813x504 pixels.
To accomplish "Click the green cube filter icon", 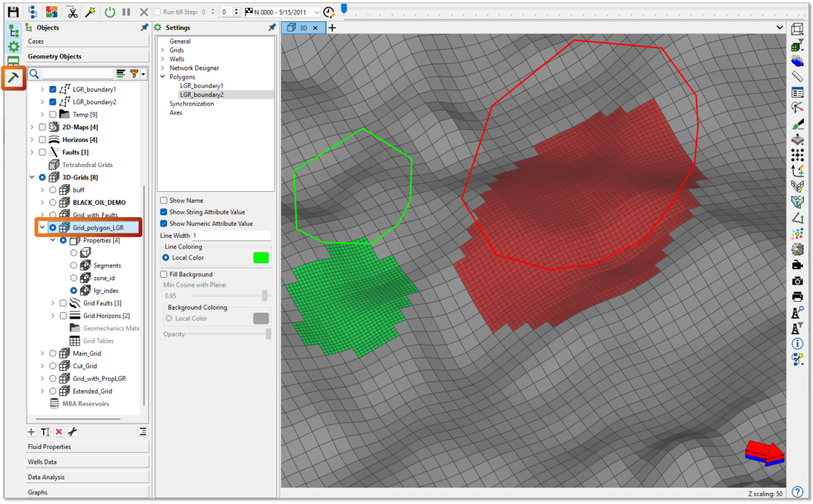I will 797,45.
